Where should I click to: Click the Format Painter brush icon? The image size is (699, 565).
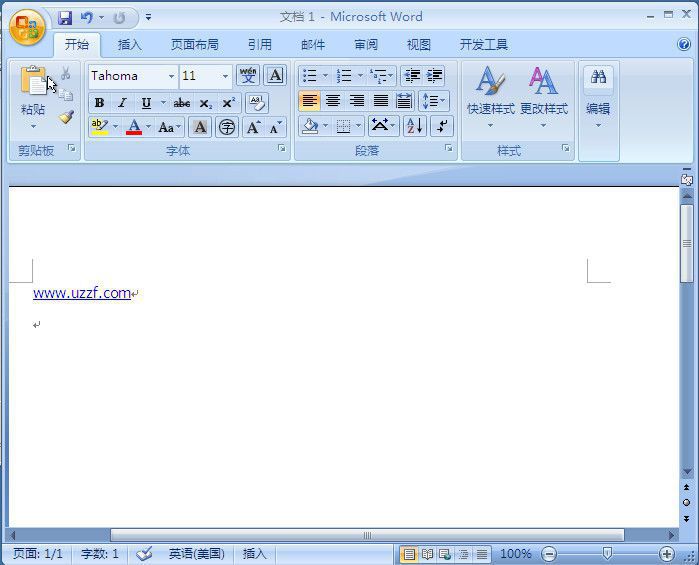pyautogui.click(x=66, y=117)
